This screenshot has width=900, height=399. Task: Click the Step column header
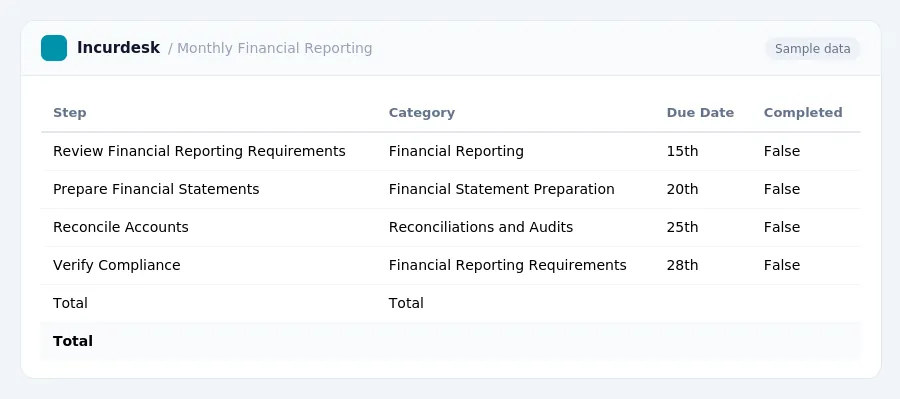(69, 113)
